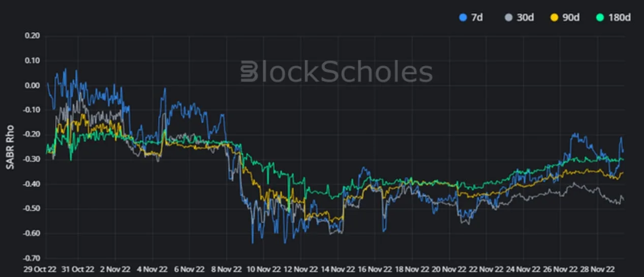Click the grey 30d legend dot
The image size is (644, 277).
pos(508,17)
